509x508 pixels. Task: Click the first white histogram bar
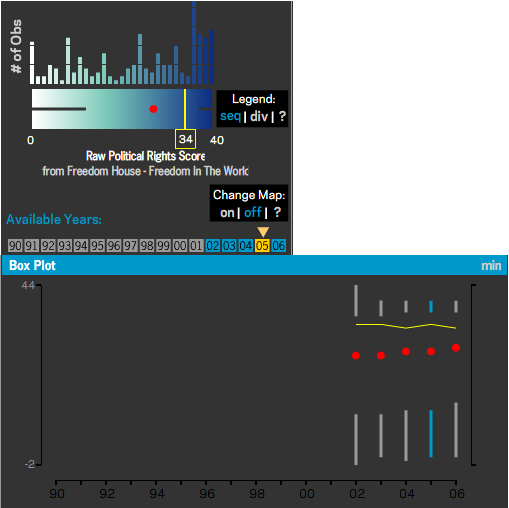(x=32, y=63)
